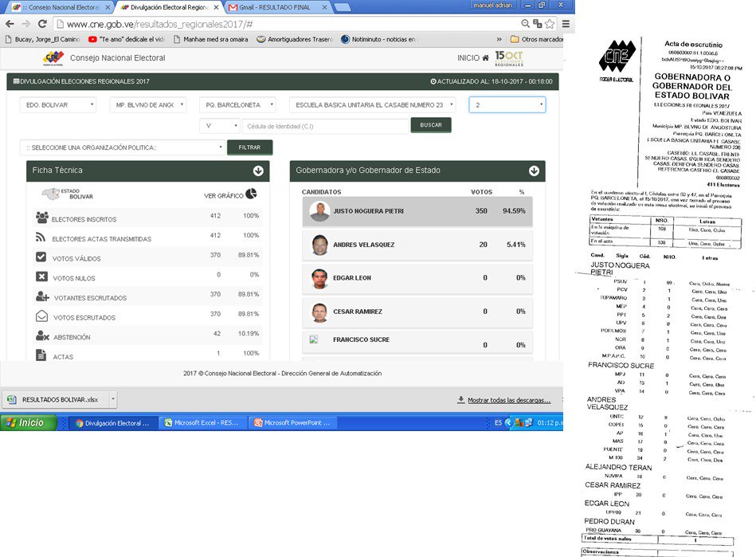Image resolution: width=756 pixels, height=557 pixels.
Task: Click Cesar Ramirez candidate photo
Action: tap(319, 312)
